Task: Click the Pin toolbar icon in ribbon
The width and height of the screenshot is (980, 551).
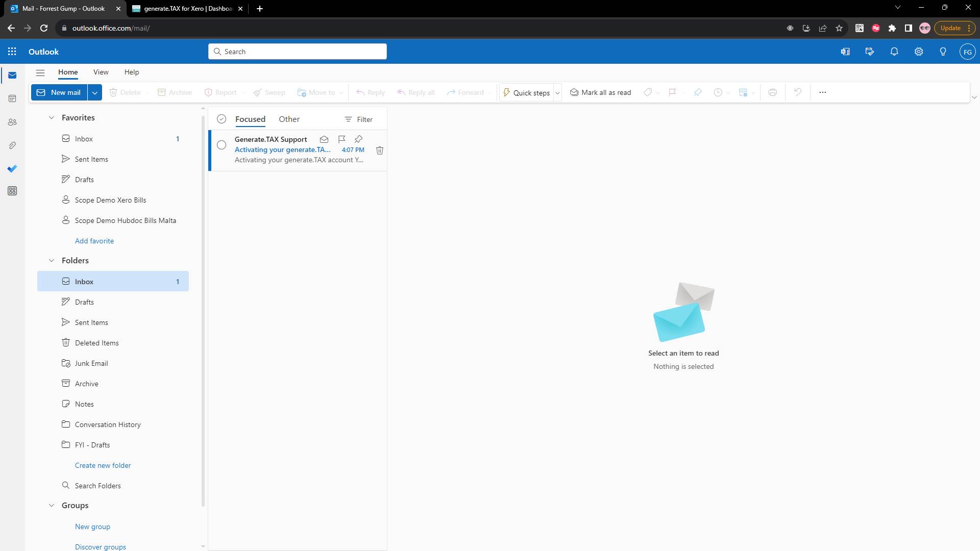Action: pyautogui.click(x=697, y=92)
